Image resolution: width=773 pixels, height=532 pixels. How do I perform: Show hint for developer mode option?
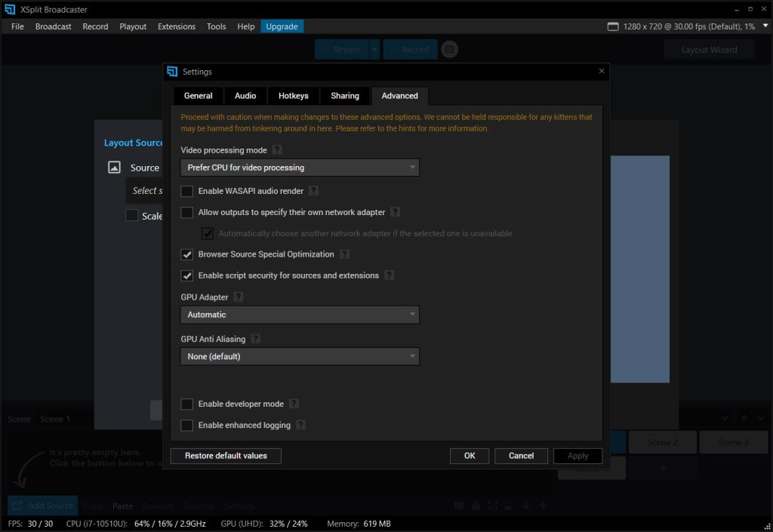tap(294, 404)
